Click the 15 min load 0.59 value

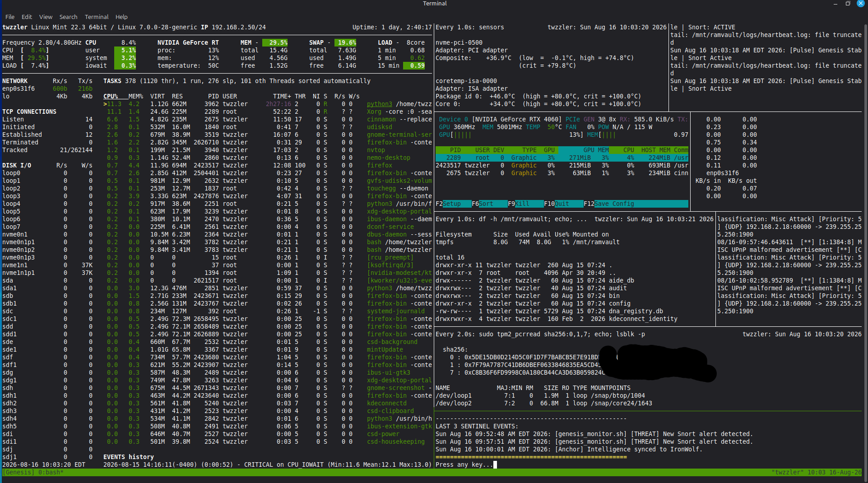pos(414,65)
